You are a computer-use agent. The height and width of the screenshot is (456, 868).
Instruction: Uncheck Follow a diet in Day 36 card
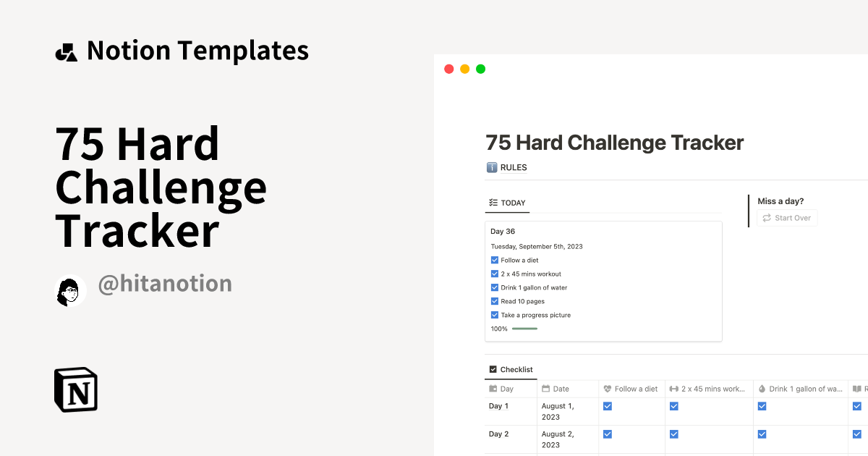[x=495, y=261]
